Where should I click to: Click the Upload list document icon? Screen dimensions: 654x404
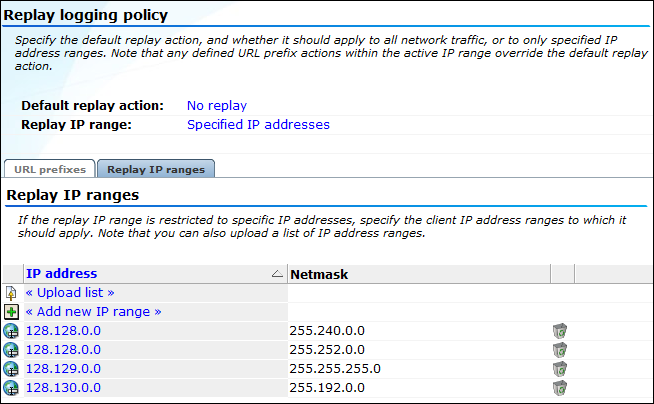tap(11, 293)
